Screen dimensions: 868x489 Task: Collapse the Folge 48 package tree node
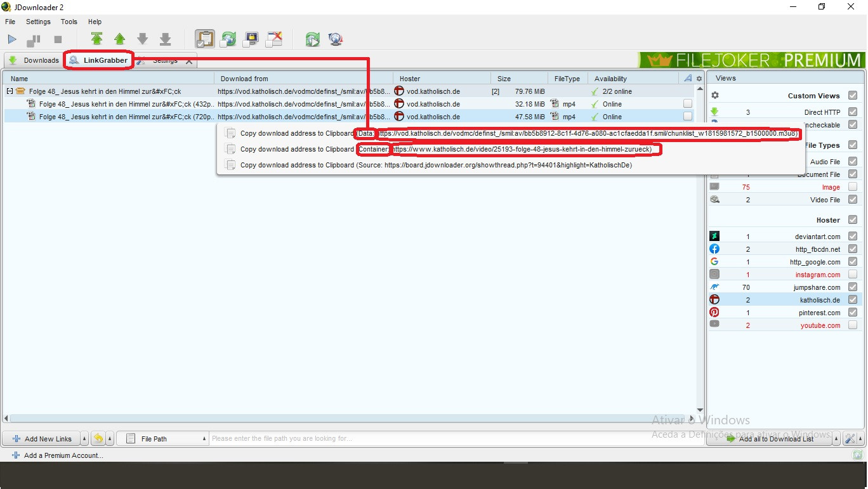[x=10, y=91]
